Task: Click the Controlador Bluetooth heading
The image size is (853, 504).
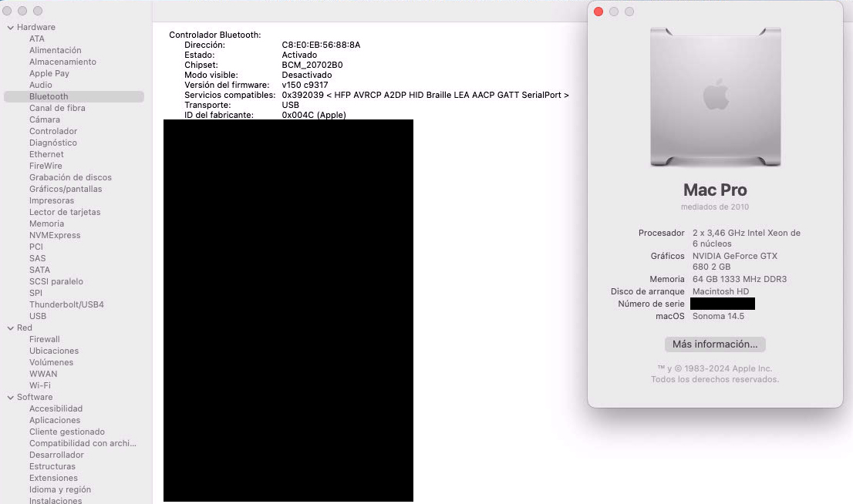Action: (215, 35)
